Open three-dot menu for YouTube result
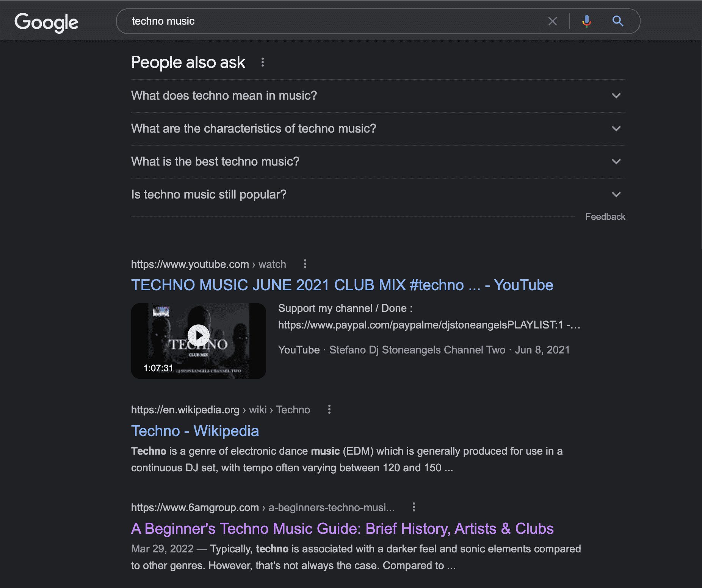Viewport: 702px width, 588px height. 305,264
